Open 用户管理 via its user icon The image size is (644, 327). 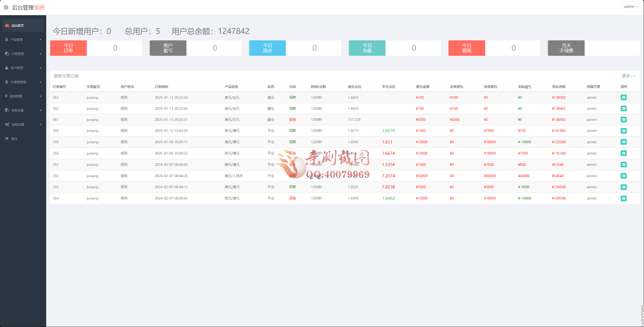click(6, 68)
